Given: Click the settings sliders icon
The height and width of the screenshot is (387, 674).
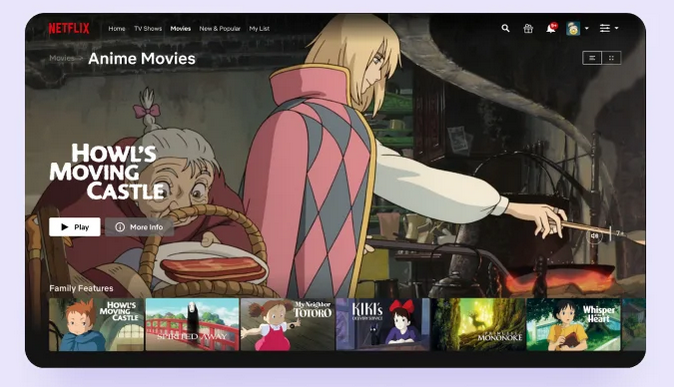Looking at the screenshot, I should coord(605,28).
